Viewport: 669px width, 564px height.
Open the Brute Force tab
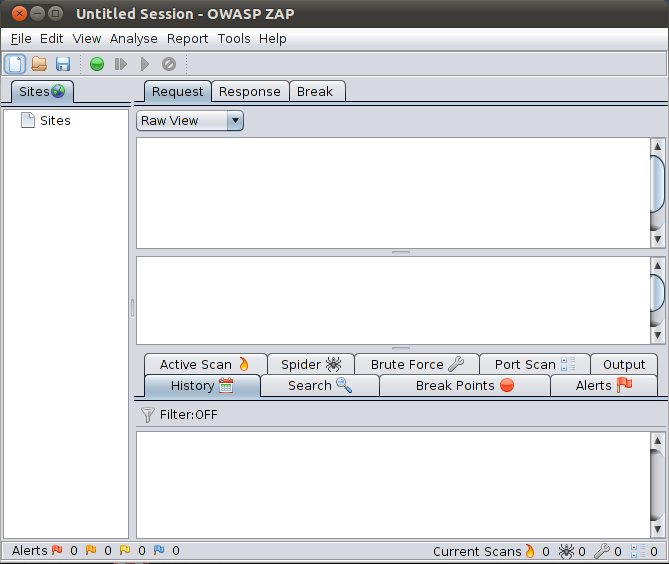pyautogui.click(x=417, y=364)
